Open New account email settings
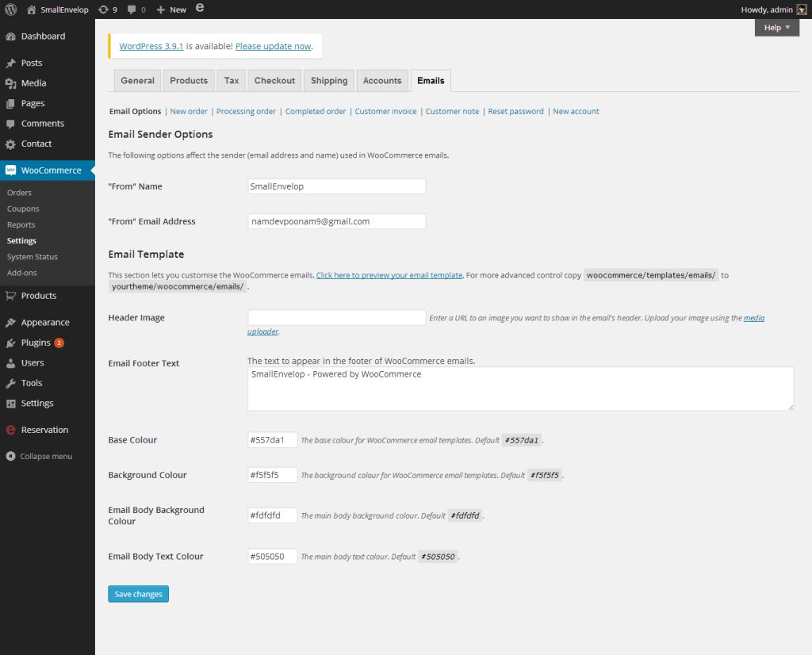Viewport: 812px width, 655px height. pyautogui.click(x=576, y=111)
